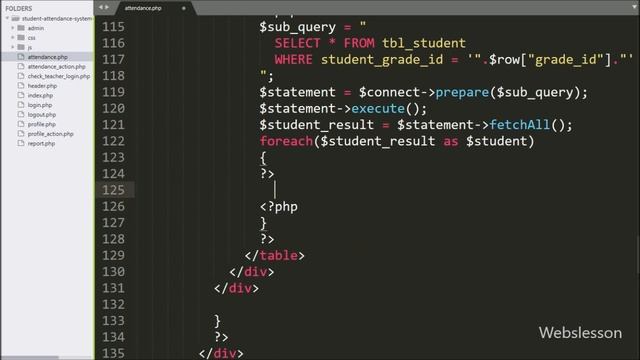This screenshot has height=360, width=640.
Task: Click file icon beside check_teacher_login.php
Action: (x=21, y=76)
